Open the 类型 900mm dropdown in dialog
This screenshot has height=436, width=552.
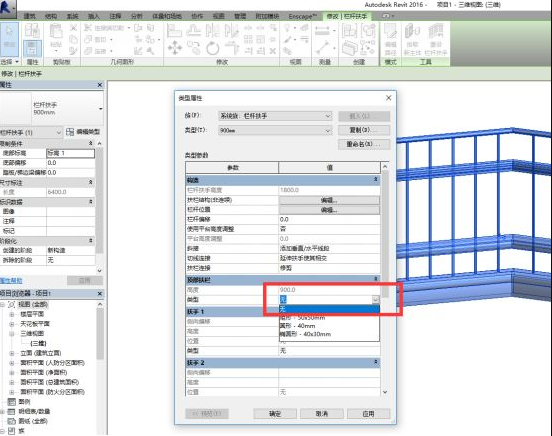(x=275, y=131)
